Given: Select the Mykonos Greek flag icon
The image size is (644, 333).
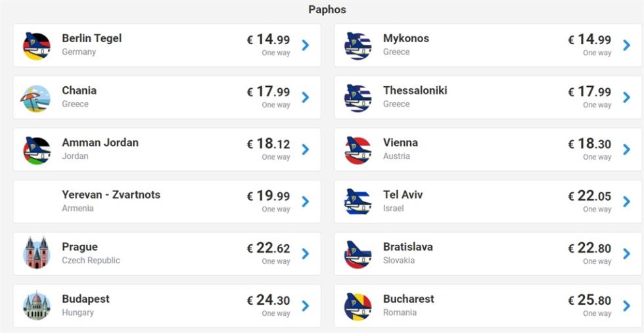Looking at the screenshot, I should point(357,46).
